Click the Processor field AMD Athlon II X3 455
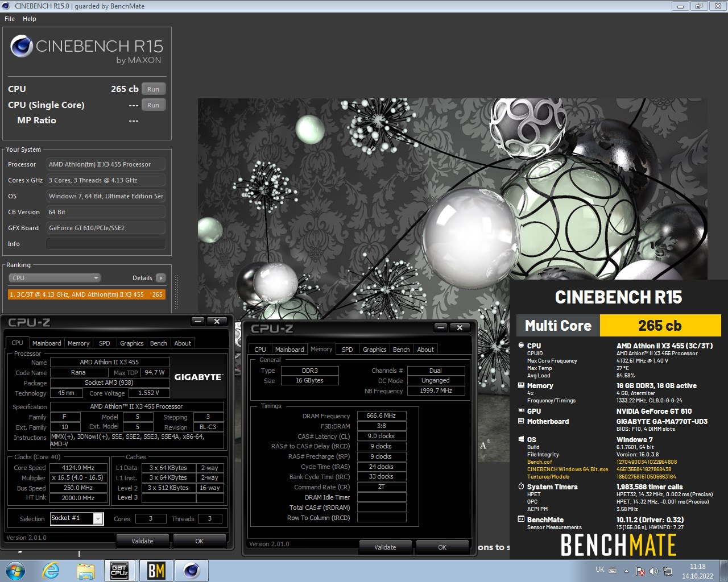Screen dimensions: 728x582 point(106,164)
